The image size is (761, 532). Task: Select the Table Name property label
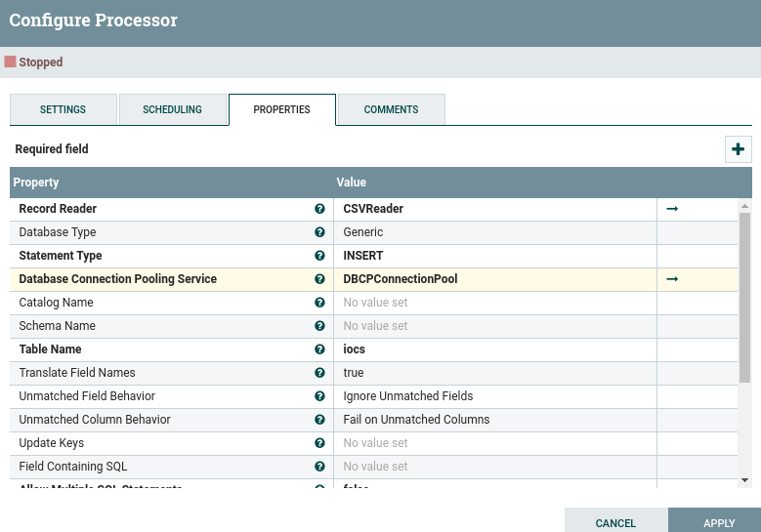[51, 349]
